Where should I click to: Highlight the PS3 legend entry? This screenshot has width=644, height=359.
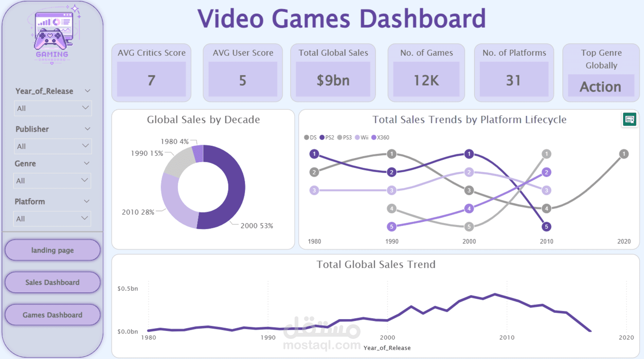point(344,137)
